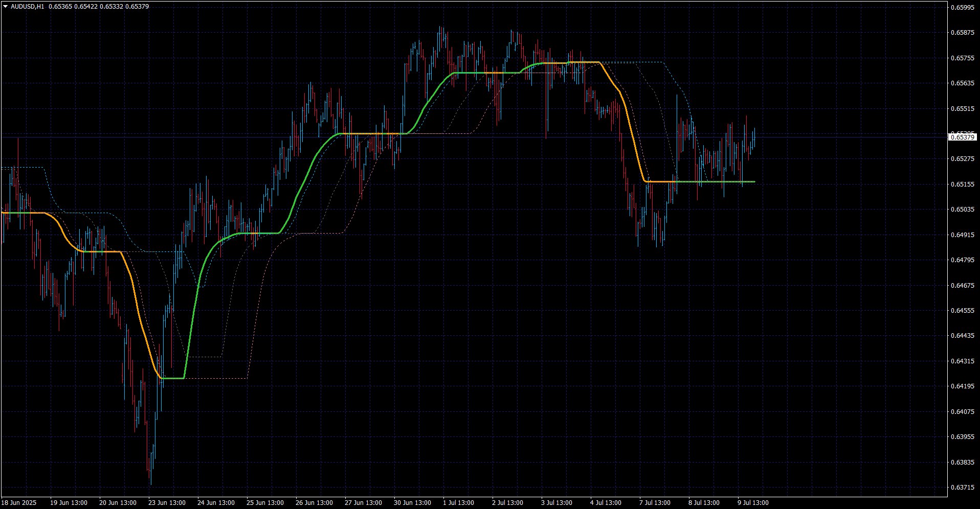980x509 pixels.
Task: Select the 7 Jul 13:00 time label
Action: pyautogui.click(x=655, y=503)
